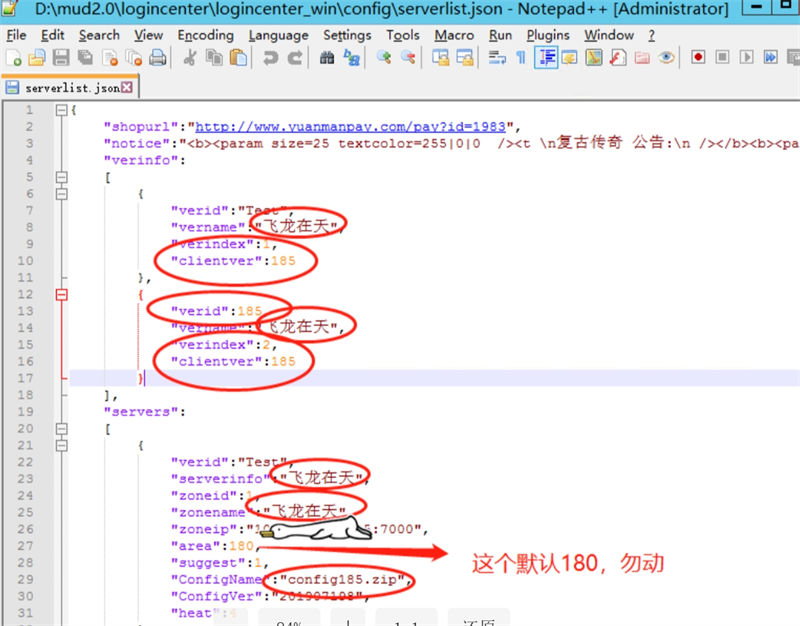
Task: Click the Cut scissors icon
Action: [x=189, y=58]
